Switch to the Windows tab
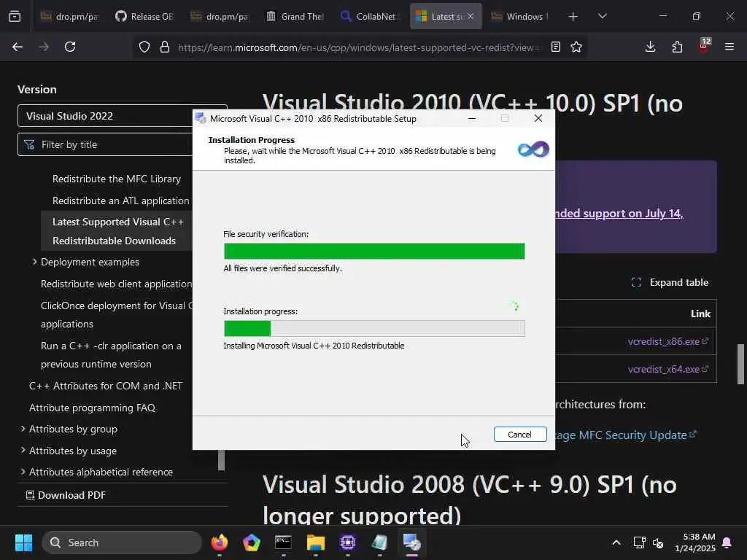 click(x=521, y=16)
